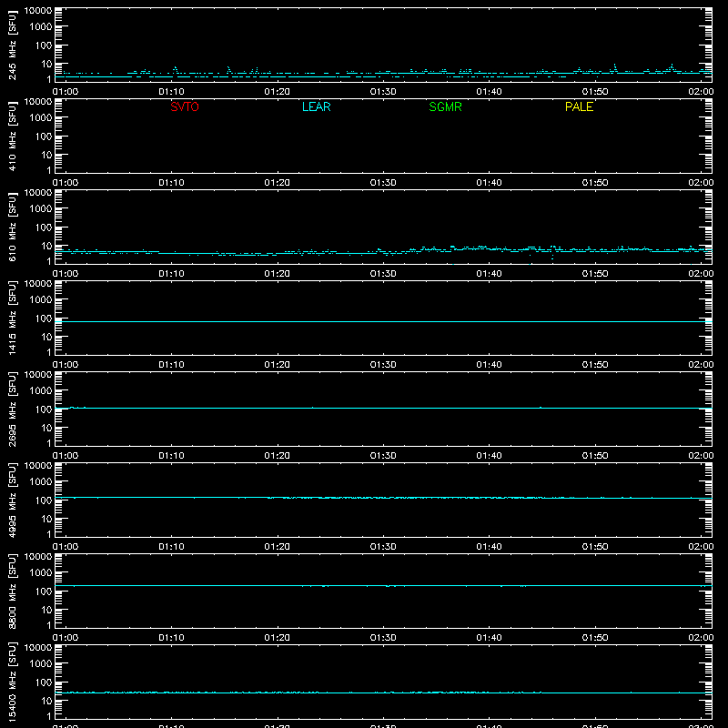The width and height of the screenshot is (728, 728).
Task: Click 02:00 time label below 610 MHz plot
Action: [x=701, y=274]
